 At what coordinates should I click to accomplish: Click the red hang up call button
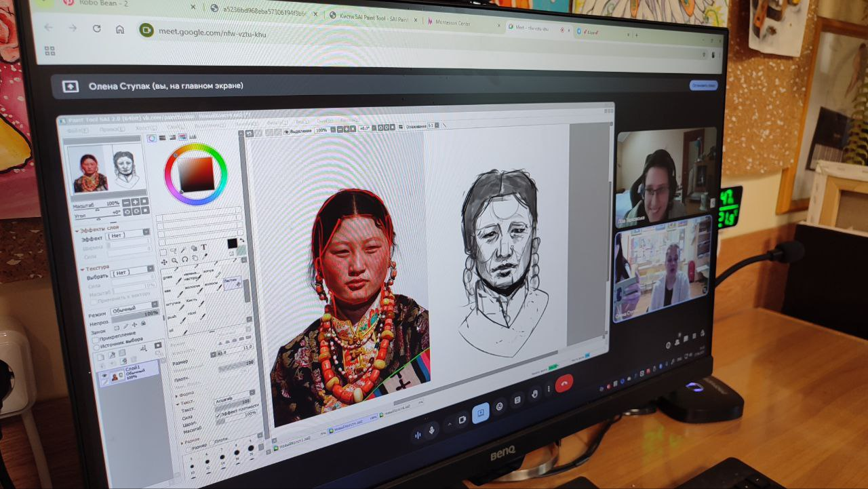tap(564, 383)
